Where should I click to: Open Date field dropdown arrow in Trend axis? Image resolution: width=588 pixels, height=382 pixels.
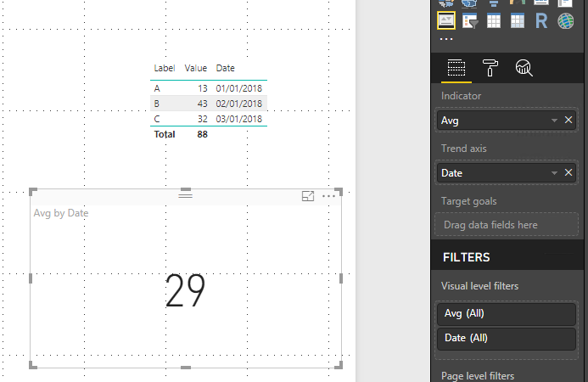point(554,173)
